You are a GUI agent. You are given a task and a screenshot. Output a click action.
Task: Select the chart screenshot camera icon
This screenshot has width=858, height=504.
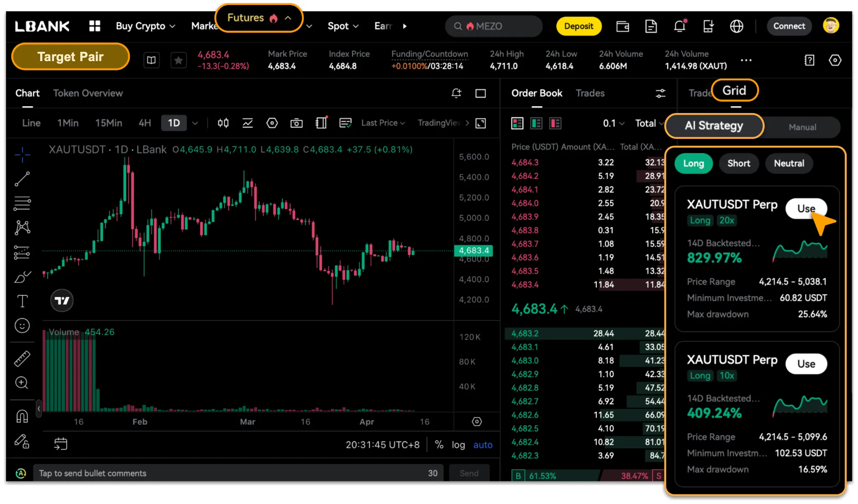(297, 123)
